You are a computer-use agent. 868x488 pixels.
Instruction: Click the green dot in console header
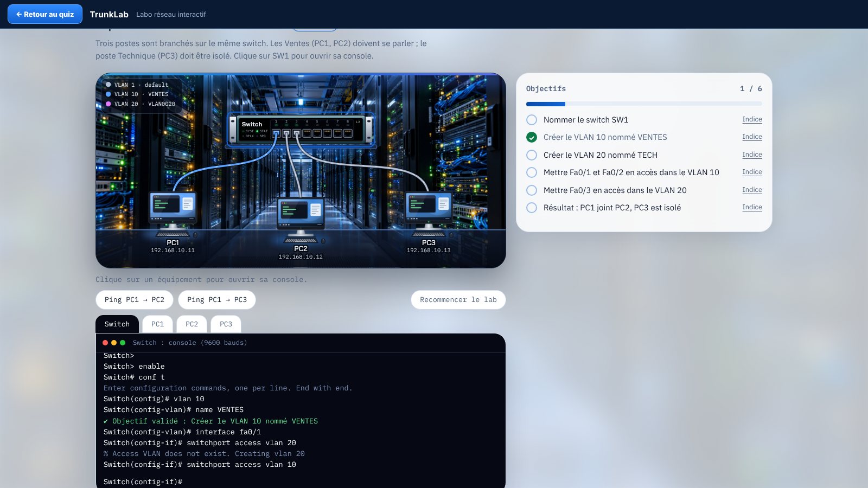point(123,343)
